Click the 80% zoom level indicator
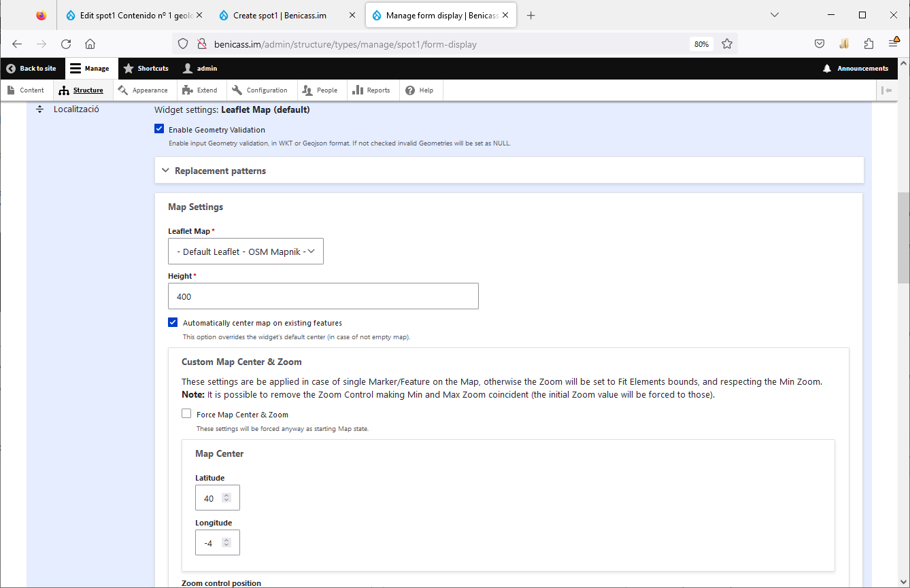 [701, 44]
